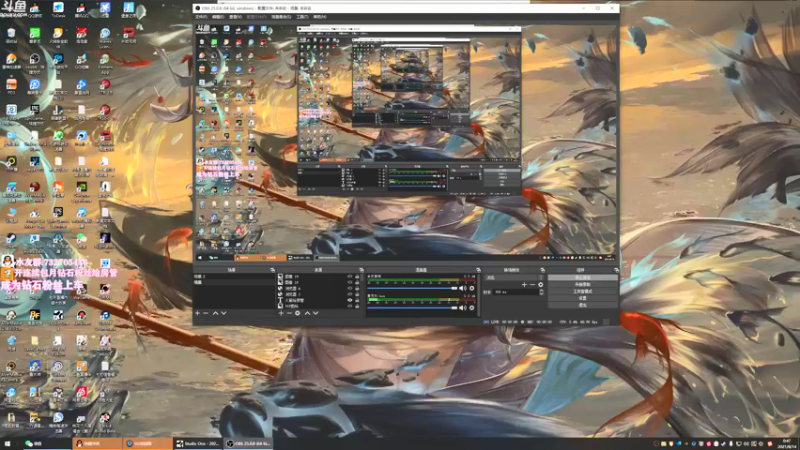Open the 场景集合(S) menu
Image resolution: width=800 pixels, height=450 pixels.
pos(281,17)
